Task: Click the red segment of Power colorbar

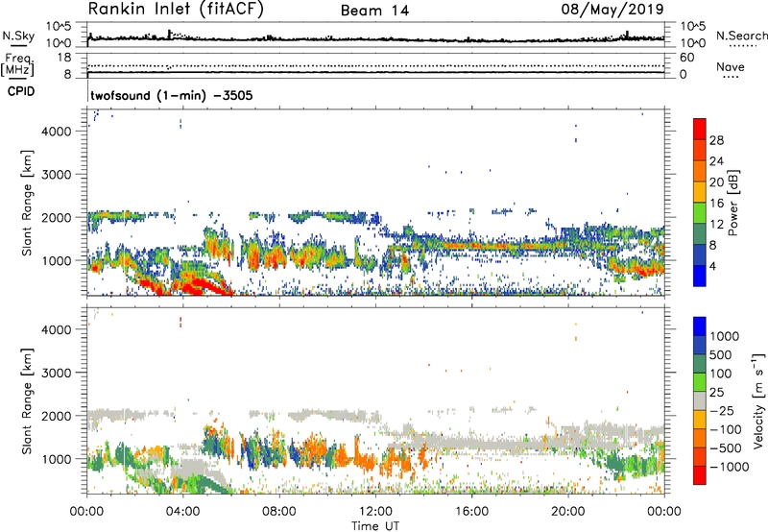Action: (700, 128)
